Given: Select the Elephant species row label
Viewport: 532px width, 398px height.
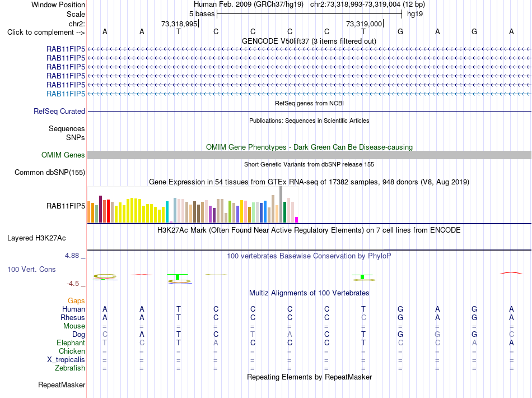Looking at the screenshot, I should pos(71,343).
